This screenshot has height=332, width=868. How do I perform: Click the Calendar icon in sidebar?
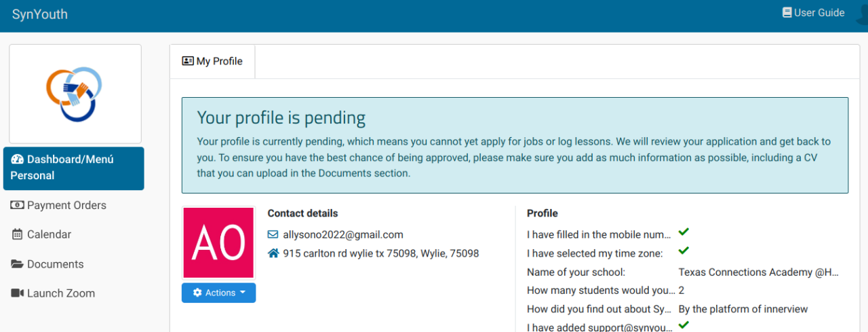click(x=17, y=234)
